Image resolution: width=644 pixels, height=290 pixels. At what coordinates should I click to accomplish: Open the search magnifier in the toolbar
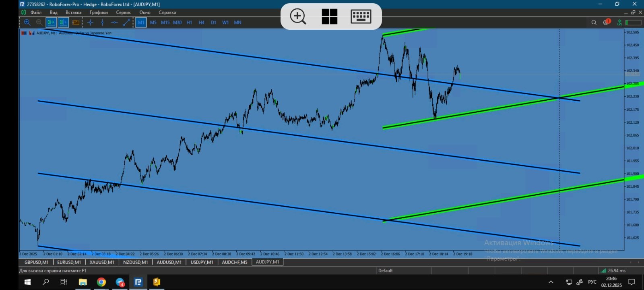pyautogui.click(x=594, y=23)
